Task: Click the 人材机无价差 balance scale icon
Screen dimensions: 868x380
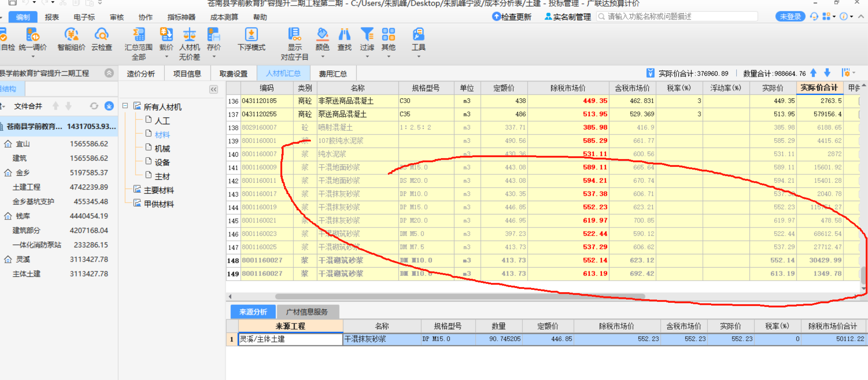Action: coord(190,34)
